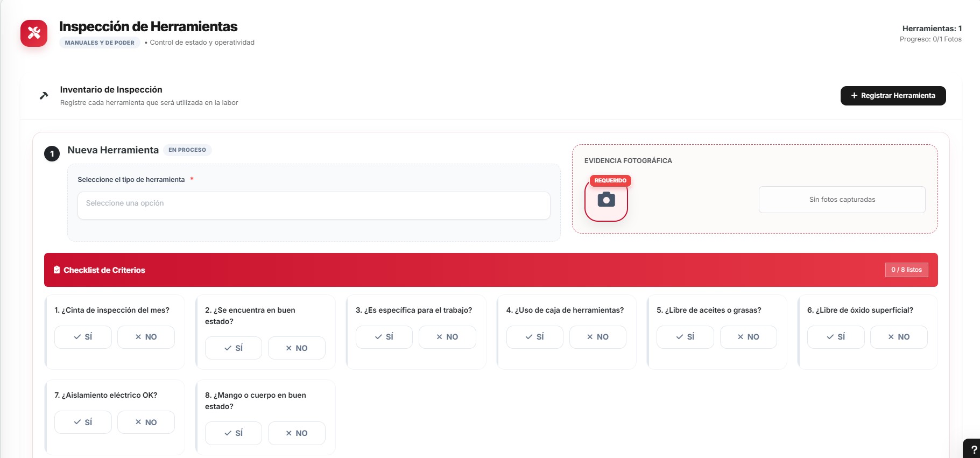Click the red tools app logo icon

pos(34,33)
